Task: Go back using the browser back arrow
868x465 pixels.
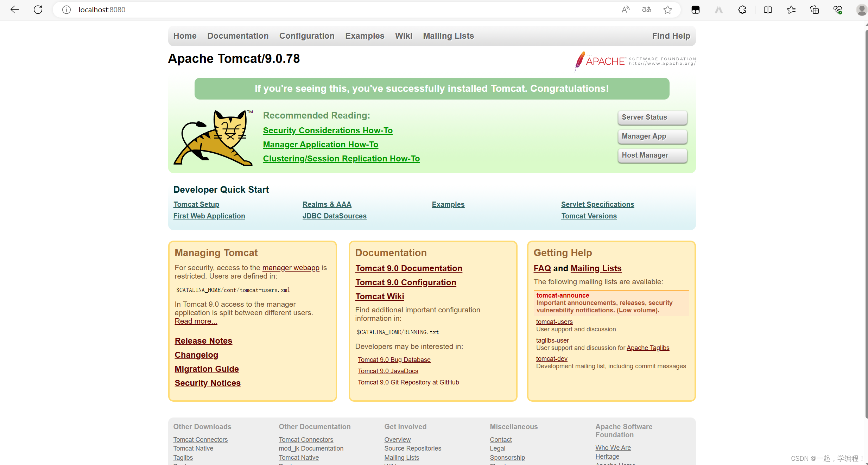Action: [x=15, y=9]
